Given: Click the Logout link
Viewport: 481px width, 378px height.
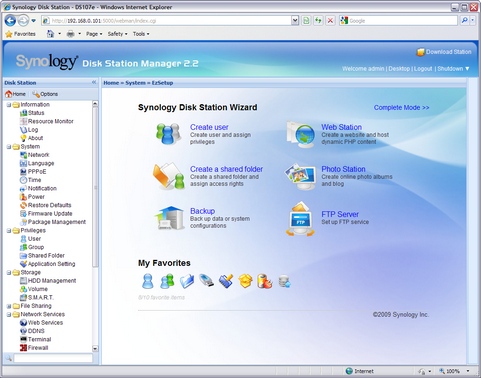Looking at the screenshot, I should [x=423, y=69].
